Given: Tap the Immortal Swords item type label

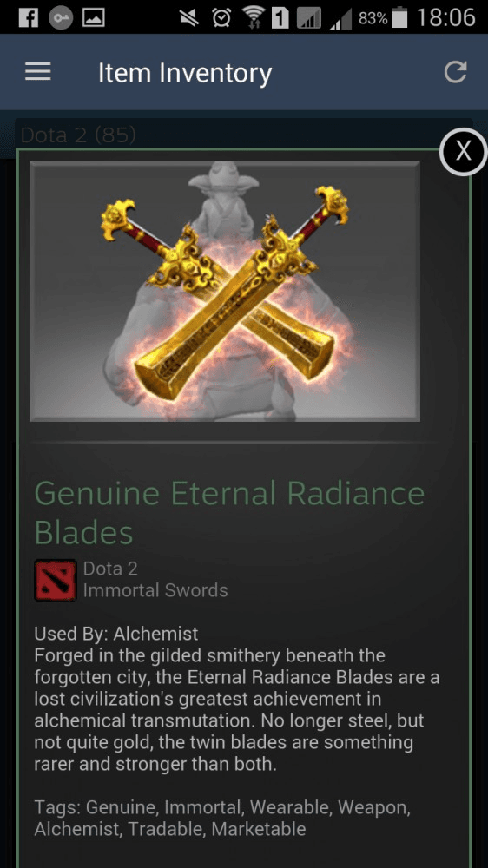Looking at the screenshot, I should tap(155, 590).
